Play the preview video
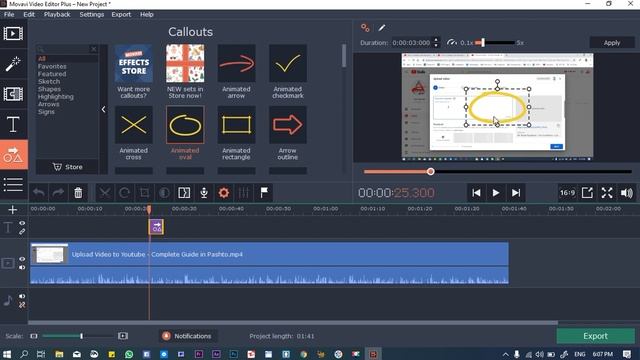 point(496,193)
